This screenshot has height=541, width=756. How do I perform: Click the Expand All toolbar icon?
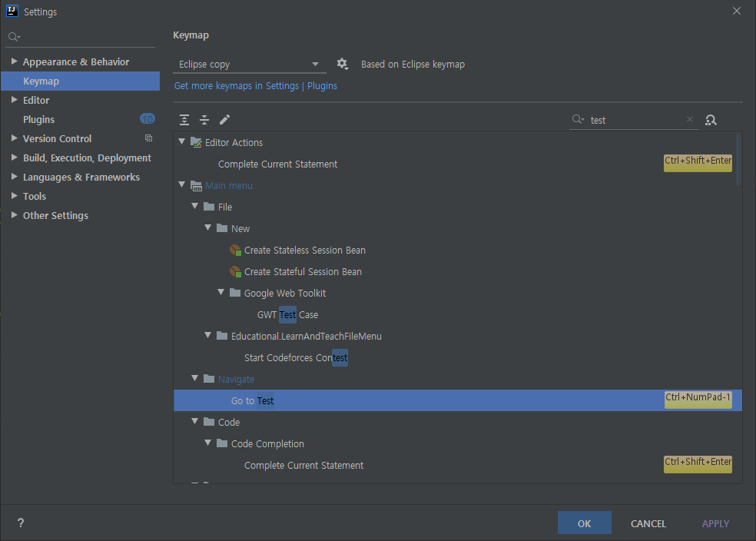(x=184, y=120)
